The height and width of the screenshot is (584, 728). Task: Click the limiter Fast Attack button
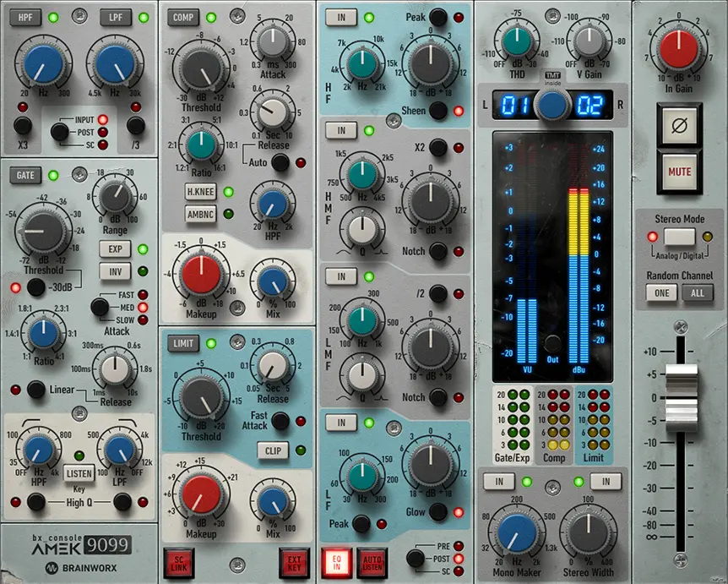280,421
